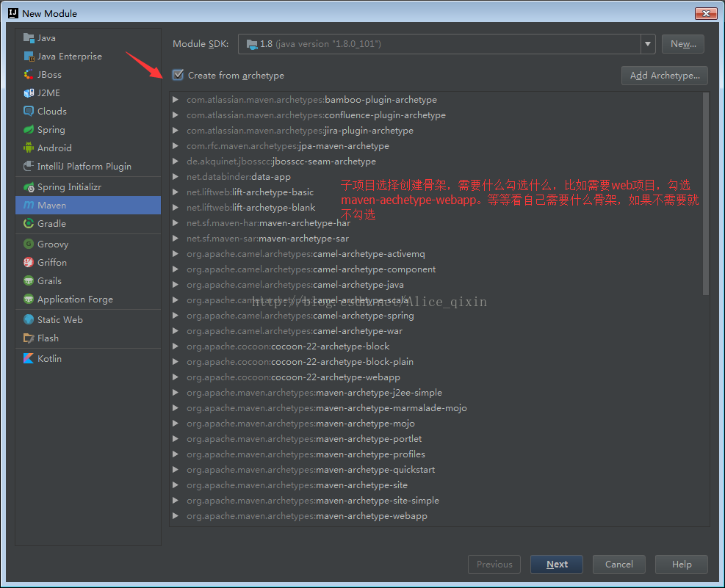Screen dimensions: 725x588
Task: Select Static Web module type
Action: point(88,319)
